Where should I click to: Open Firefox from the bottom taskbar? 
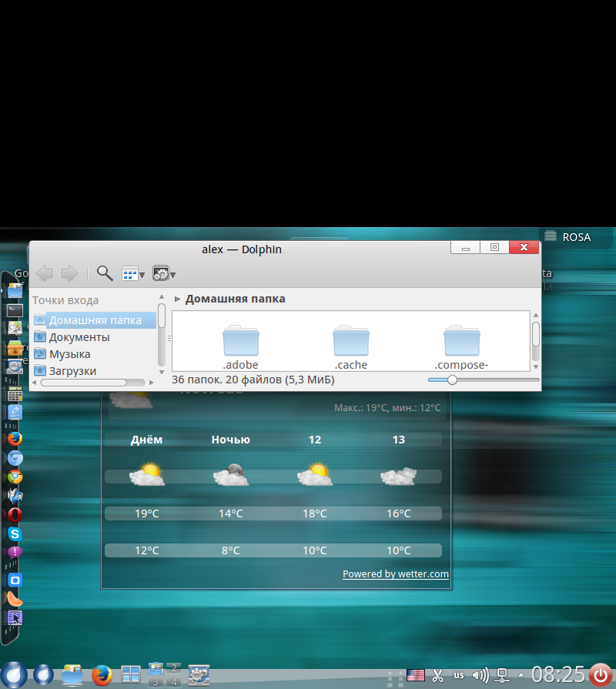[101, 675]
